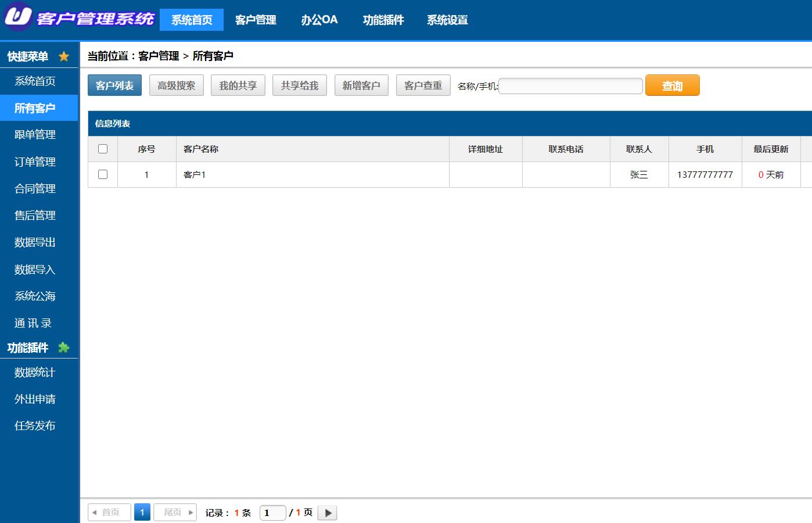
Task: Focus the 名称/手机 search field
Action: pyautogui.click(x=570, y=86)
